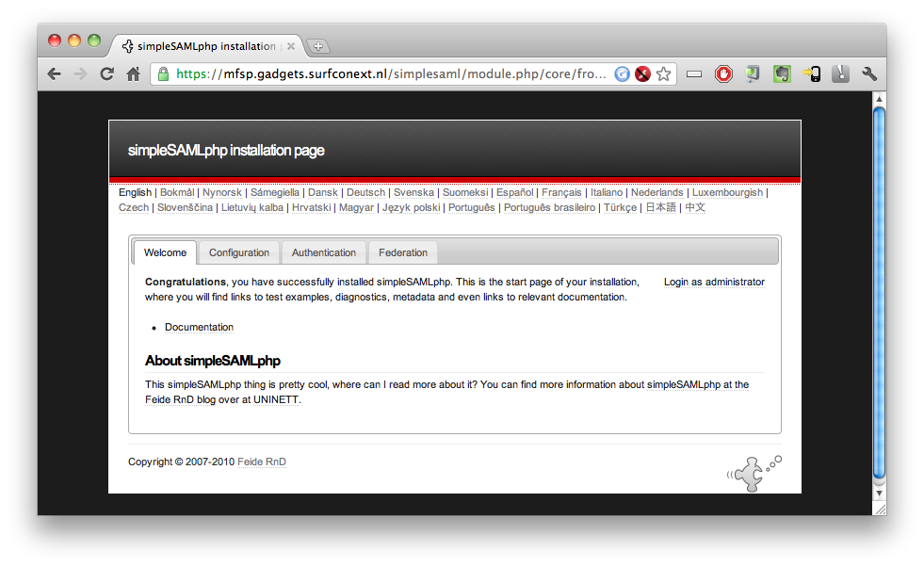This screenshot has width=924, height=567.
Task: Select the simpleSAMLphp installation browser tab
Action: (206, 46)
